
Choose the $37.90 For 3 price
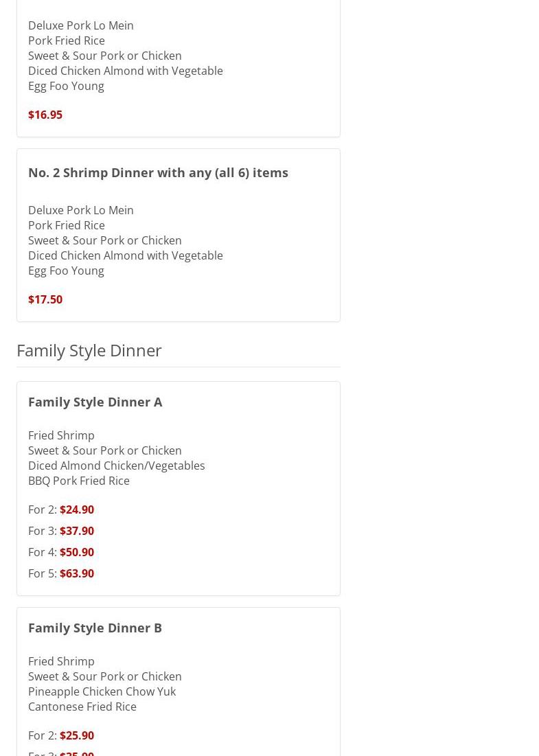coord(77,531)
